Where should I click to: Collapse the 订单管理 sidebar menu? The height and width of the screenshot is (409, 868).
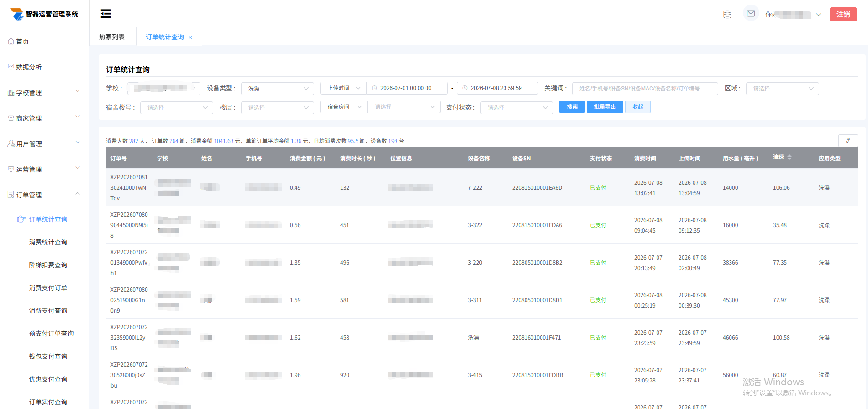pos(44,195)
